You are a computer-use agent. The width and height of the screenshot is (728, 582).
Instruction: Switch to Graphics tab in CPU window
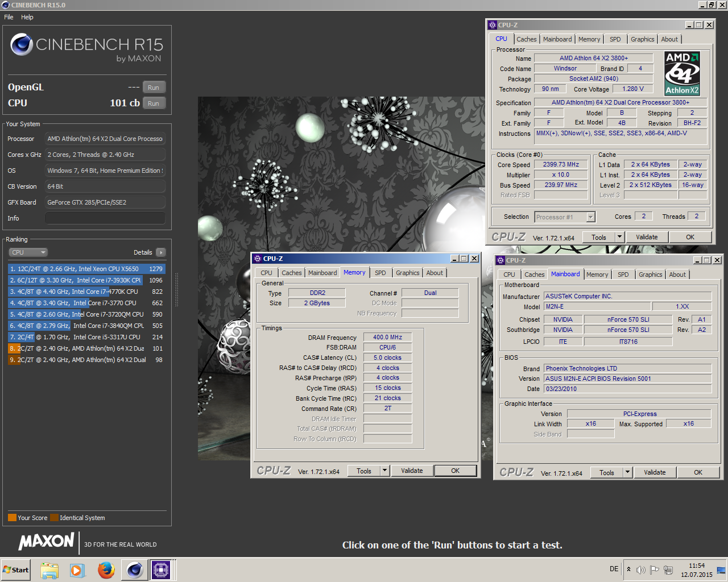tap(642, 39)
